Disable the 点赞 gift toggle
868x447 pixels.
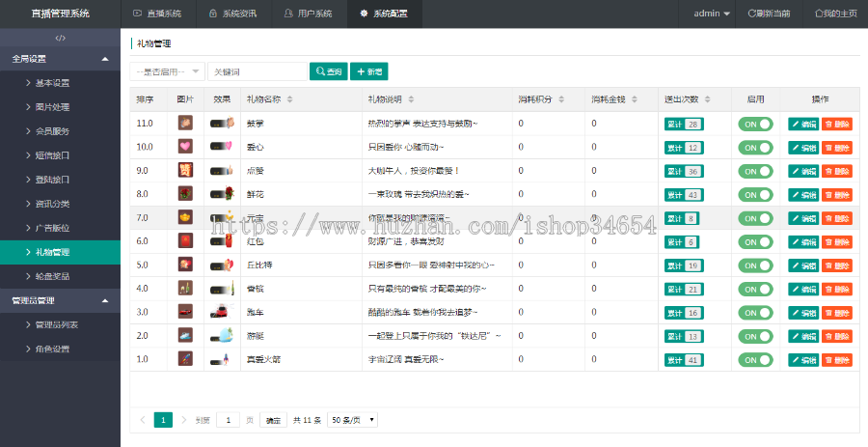coord(755,171)
